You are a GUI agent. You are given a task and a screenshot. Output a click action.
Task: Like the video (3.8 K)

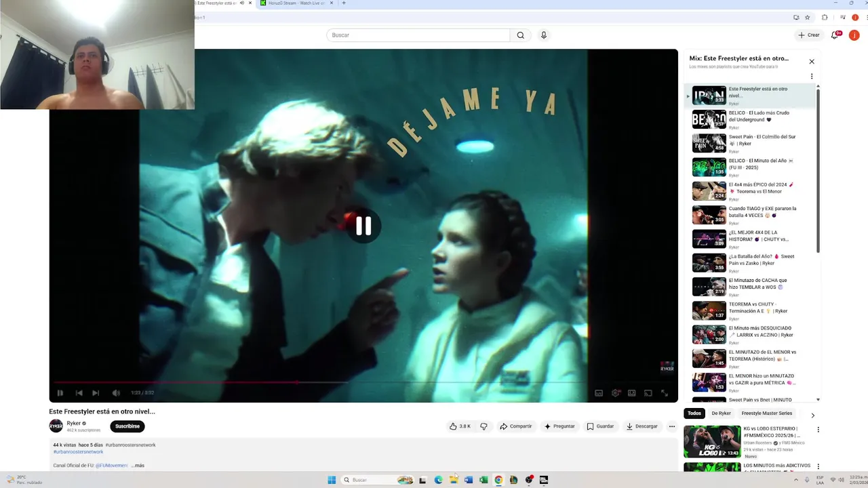[x=460, y=426]
